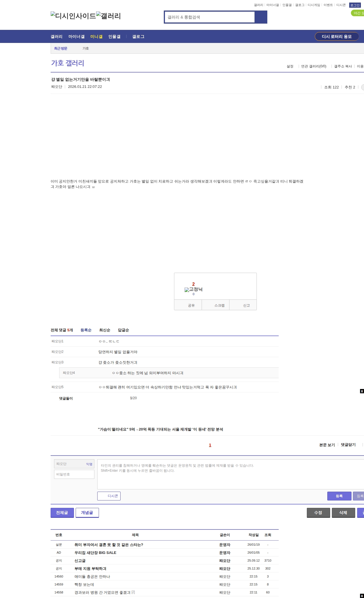The width and height of the screenshot is (364, 598).
Task: Open the "가슴이 떨리네요" ad headline
Action: pos(160,429)
